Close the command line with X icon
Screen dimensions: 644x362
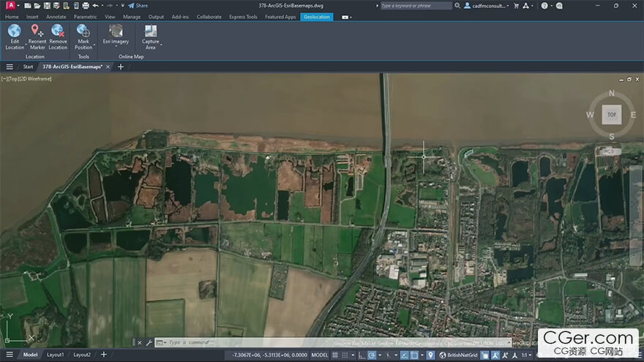click(140, 342)
